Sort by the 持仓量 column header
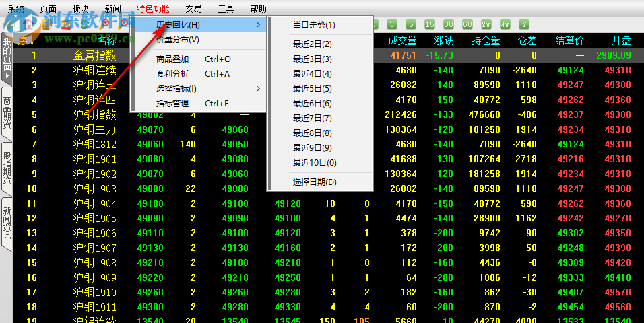The width and height of the screenshot is (644, 323). (486, 40)
